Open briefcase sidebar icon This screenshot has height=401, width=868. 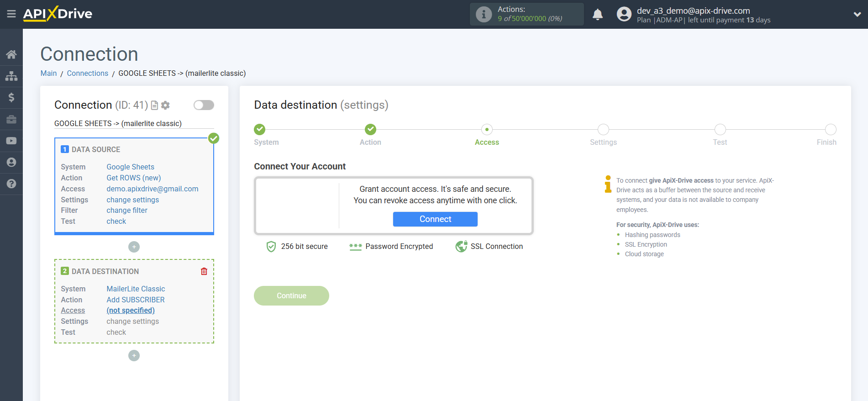(11, 119)
